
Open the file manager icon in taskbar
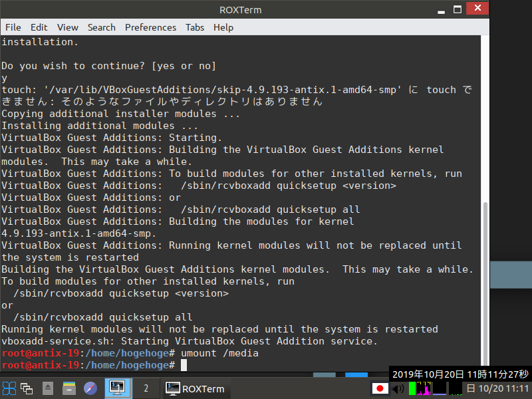[x=69, y=388]
